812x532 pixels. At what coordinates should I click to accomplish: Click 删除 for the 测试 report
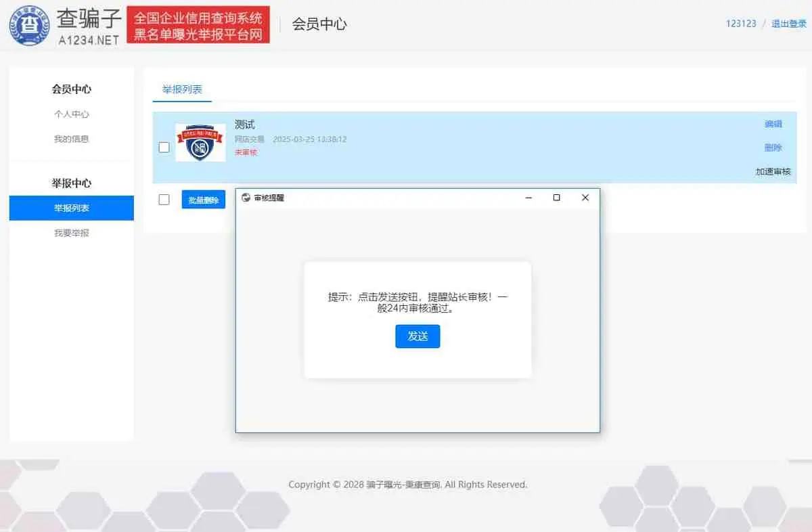(773, 148)
